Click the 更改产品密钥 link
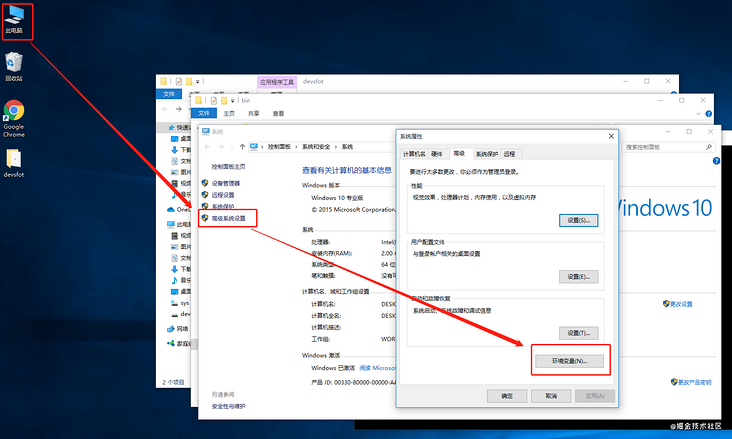The image size is (732, 439). [695, 382]
